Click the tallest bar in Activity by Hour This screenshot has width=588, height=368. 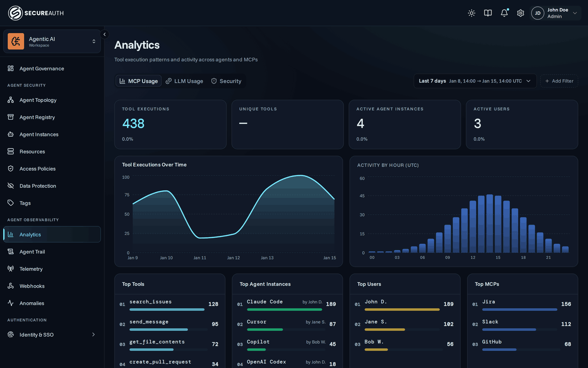pos(490,223)
